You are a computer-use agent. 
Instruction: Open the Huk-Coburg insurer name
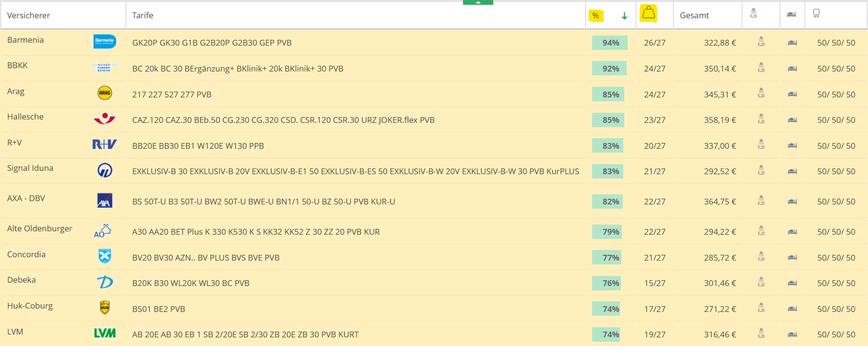pyautogui.click(x=30, y=306)
